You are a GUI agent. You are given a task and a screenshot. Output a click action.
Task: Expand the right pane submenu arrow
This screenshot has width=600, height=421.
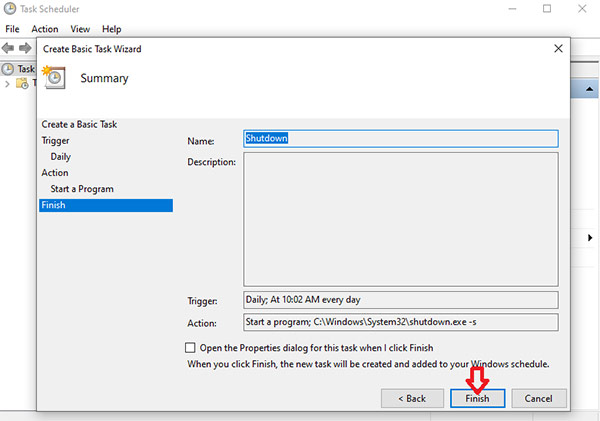point(590,238)
